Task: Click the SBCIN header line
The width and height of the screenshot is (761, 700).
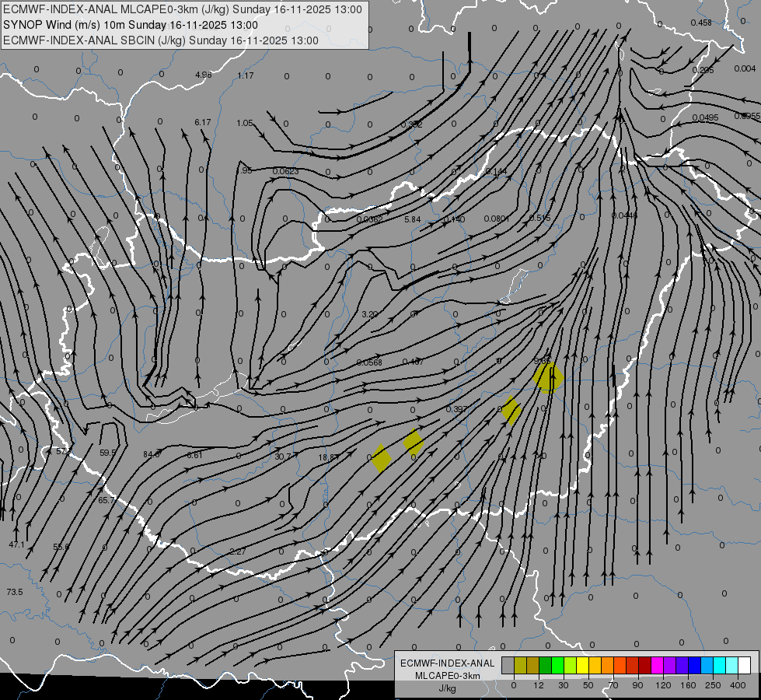Action: (x=161, y=40)
